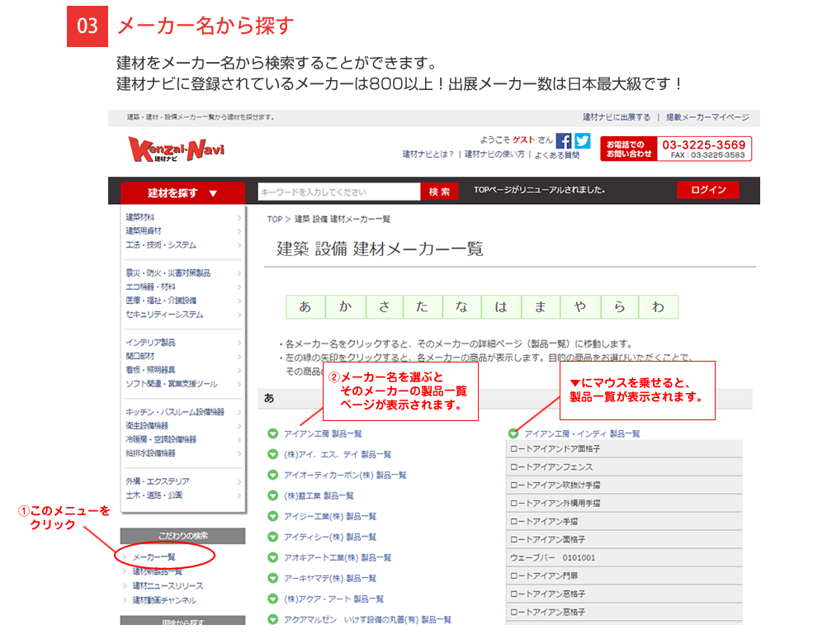Click green arrow beside アイアン工房・インディ
This screenshot has width=832, height=644.
coord(513,433)
